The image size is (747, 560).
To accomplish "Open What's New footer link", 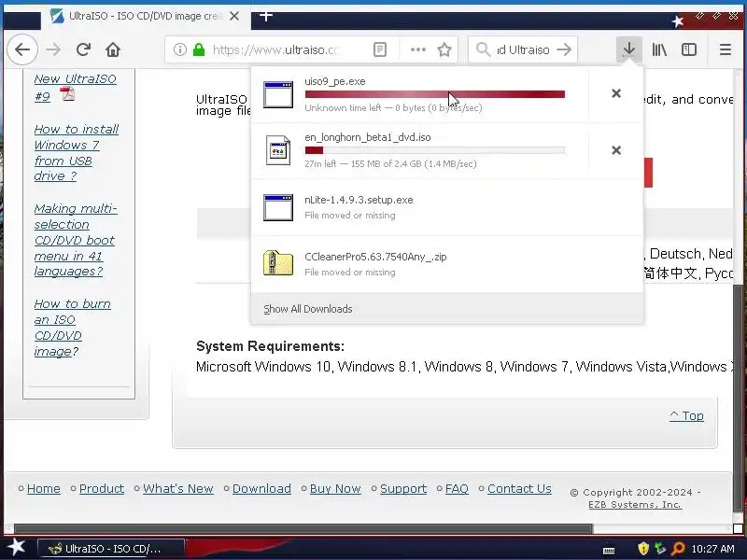I will [178, 488].
